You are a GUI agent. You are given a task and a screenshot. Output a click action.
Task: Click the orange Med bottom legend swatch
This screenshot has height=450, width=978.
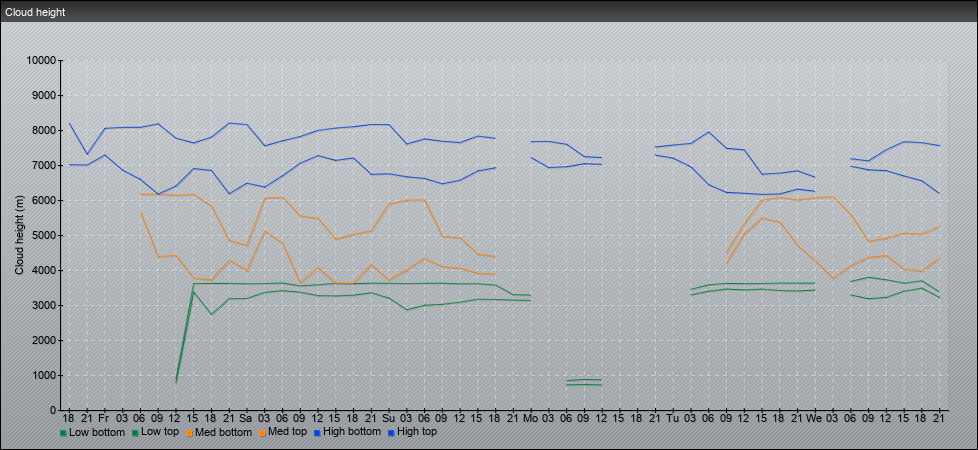click(x=189, y=433)
